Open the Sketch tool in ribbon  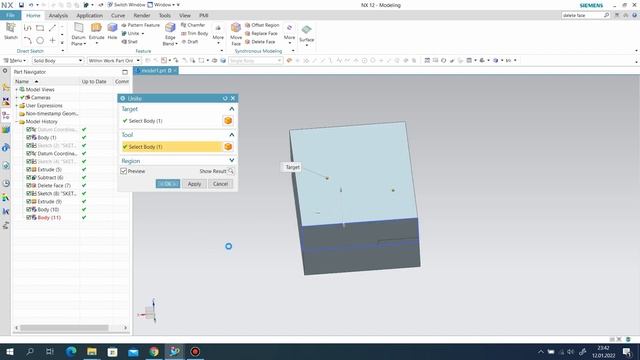tap(11, 31)
